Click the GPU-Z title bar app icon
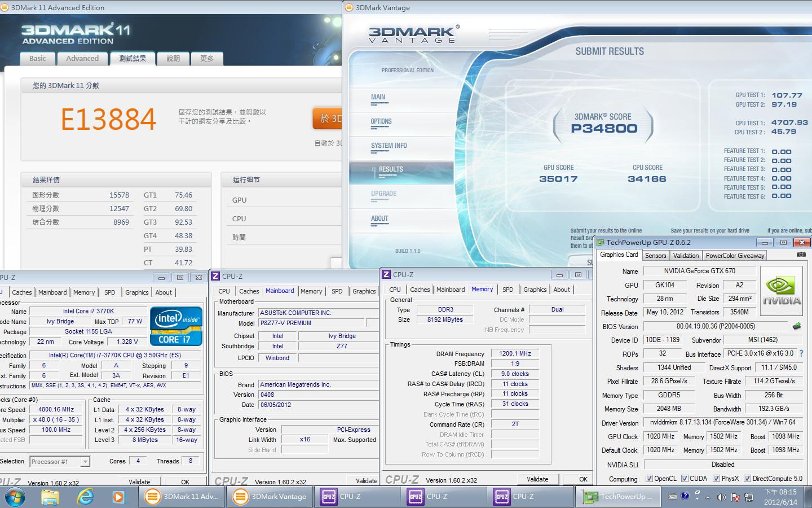 (x=601, y=243)
